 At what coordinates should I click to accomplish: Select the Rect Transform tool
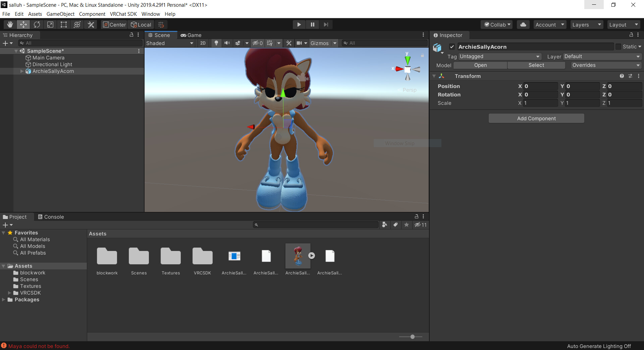[63, 24]
